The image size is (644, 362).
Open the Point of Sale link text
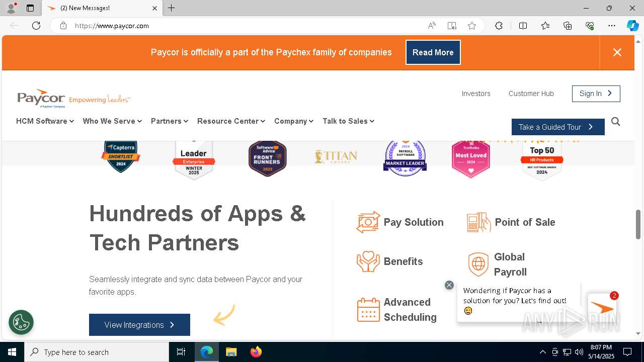tap(525, 222)
